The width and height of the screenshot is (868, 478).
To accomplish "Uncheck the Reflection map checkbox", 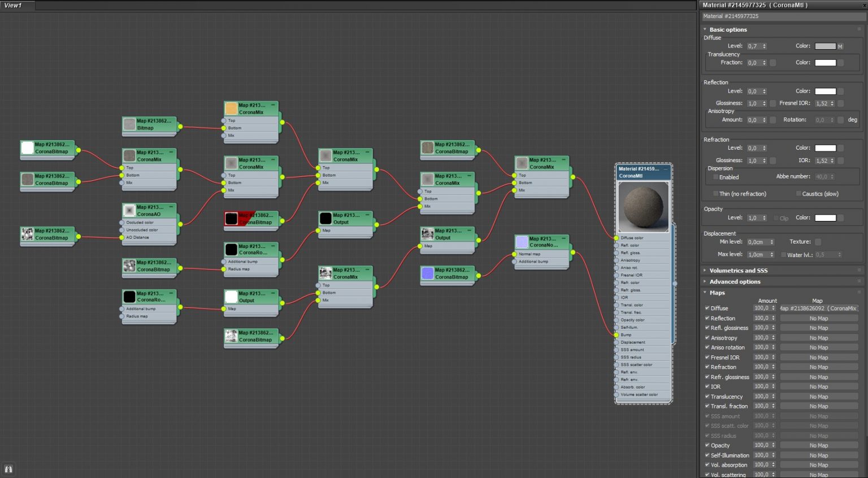I will [x=707, y=318].
